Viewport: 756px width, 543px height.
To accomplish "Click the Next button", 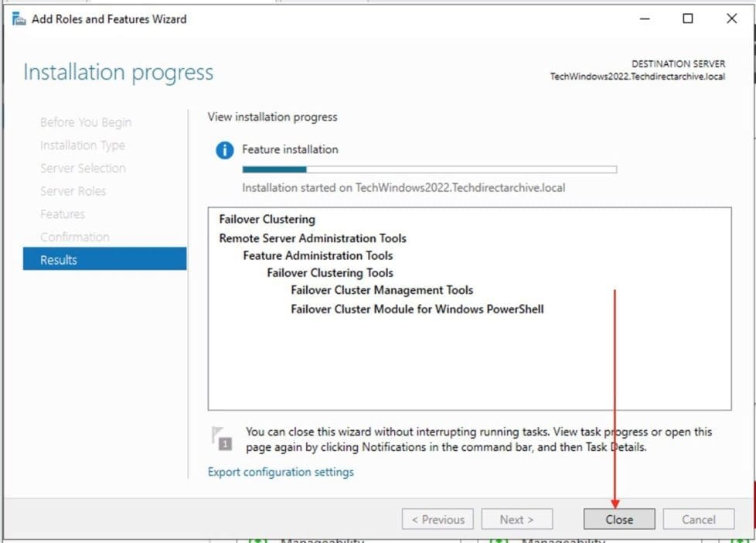I will [516, 520].
